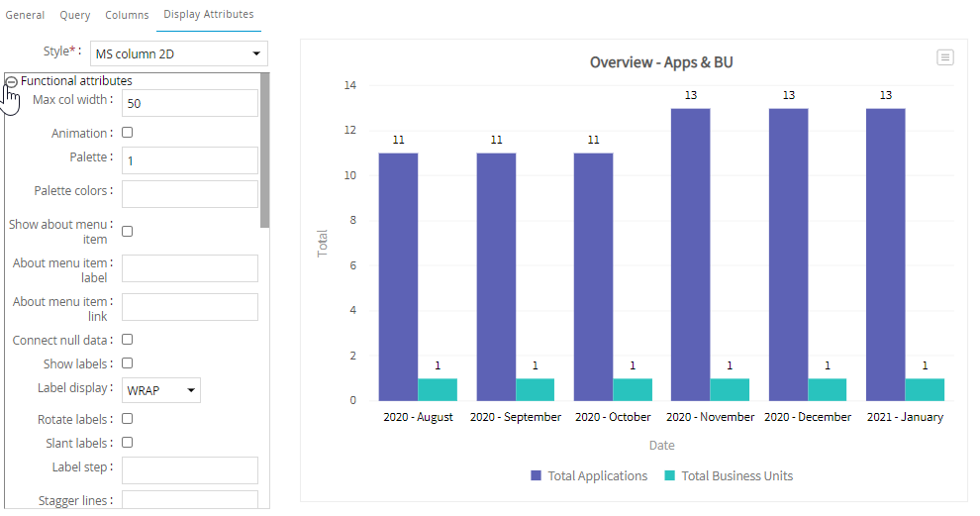
Task: Click the Total Business Units legend swatch
Action: pyautogui.click(x=669, y=476)
